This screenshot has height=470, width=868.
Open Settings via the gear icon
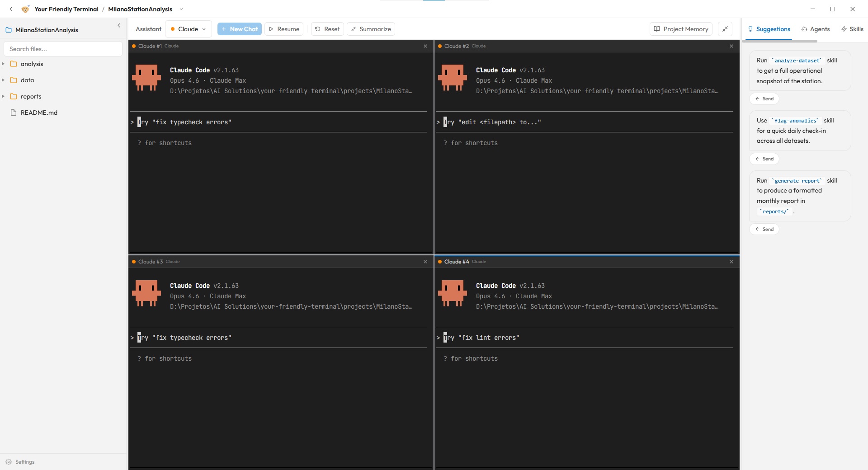(9, 462)
